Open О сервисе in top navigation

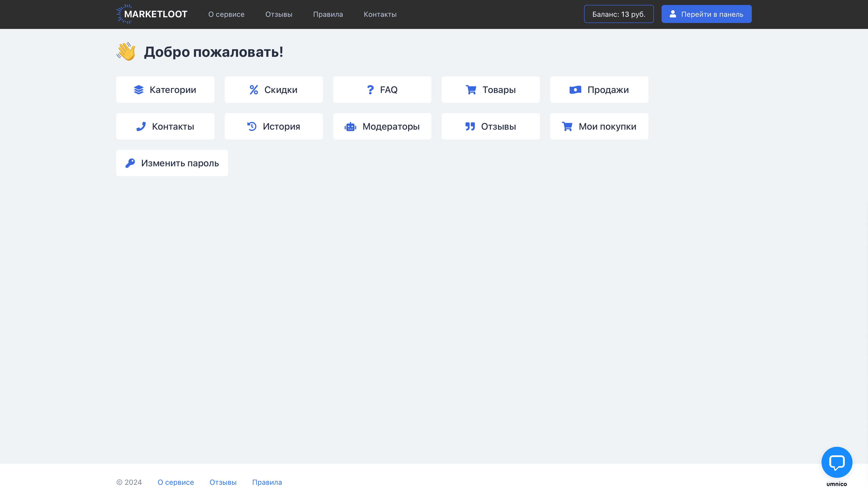[x=226, y=14]
